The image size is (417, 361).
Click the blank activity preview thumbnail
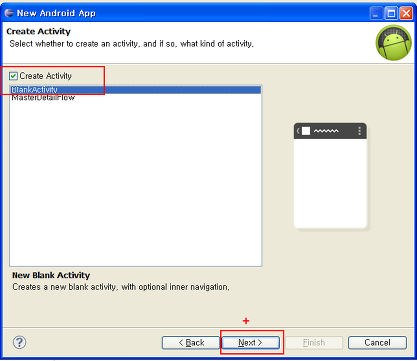click(x=330, y=176)
